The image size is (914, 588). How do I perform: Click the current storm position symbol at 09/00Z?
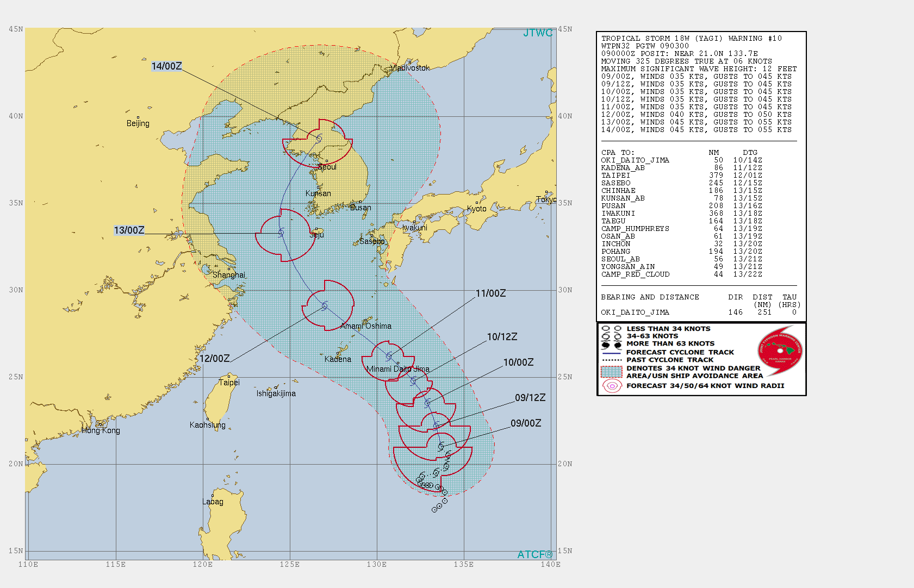441,446
